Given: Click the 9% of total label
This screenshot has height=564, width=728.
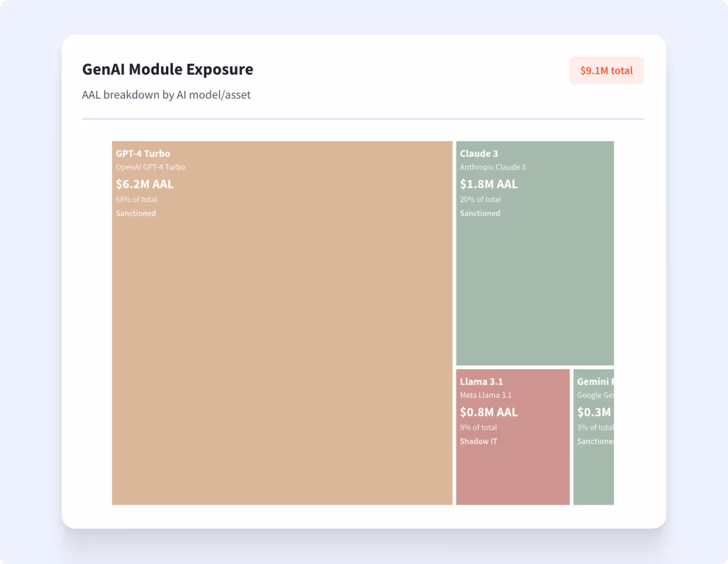Looking at the screenshot, I should pyautogui.click(x=478, y=427).
